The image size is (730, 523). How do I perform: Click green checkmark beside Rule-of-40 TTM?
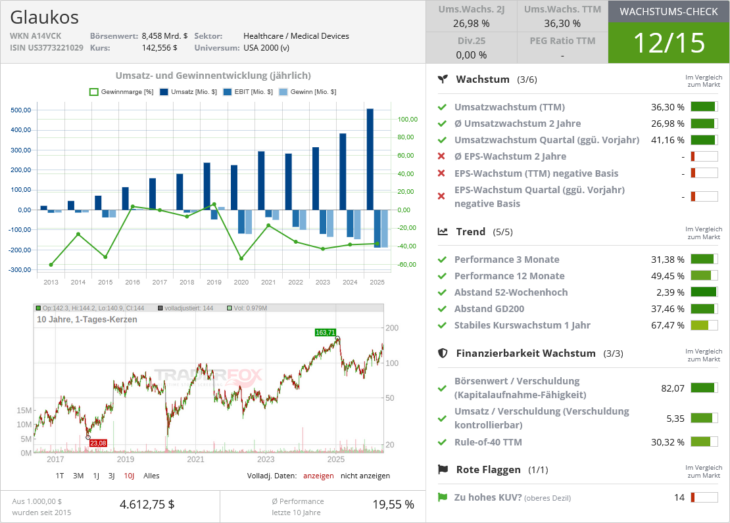442,442
